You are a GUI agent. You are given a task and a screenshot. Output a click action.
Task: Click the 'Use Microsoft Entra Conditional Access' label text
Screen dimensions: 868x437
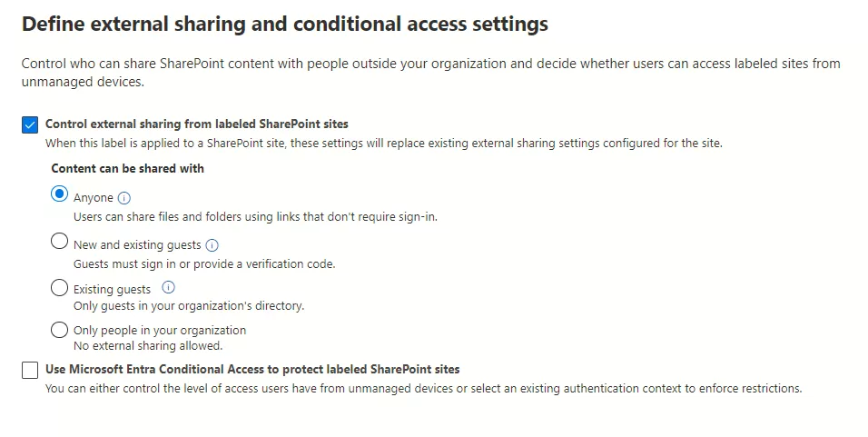pos(252,370)
